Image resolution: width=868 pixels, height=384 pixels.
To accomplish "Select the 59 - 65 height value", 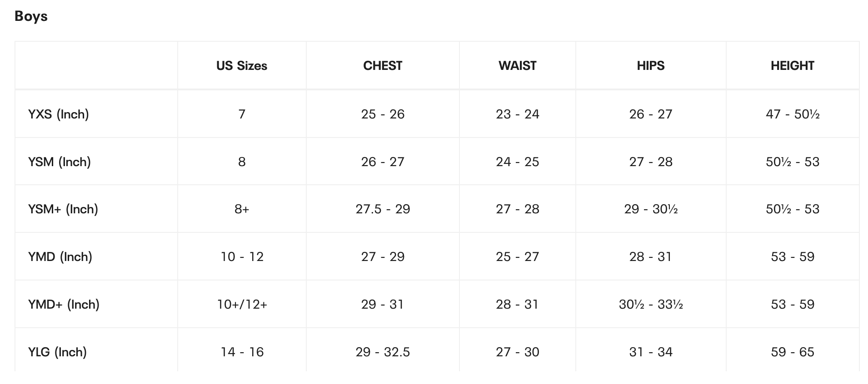I will 792,352.
